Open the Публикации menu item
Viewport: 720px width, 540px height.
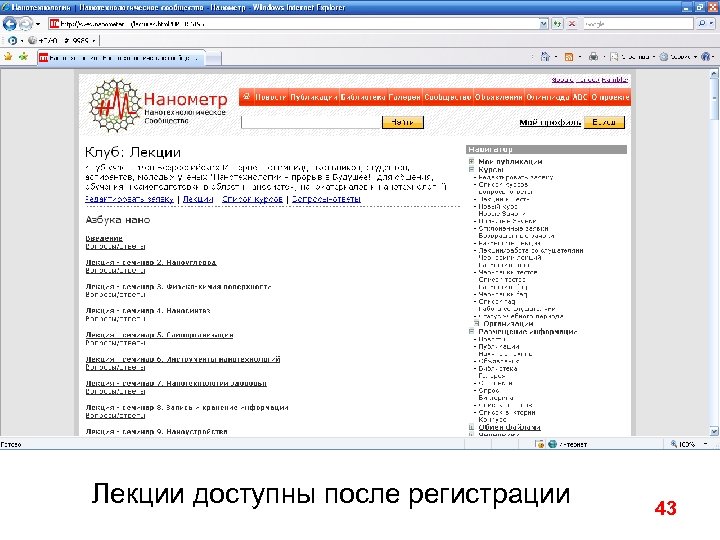(x=314, y=97)
